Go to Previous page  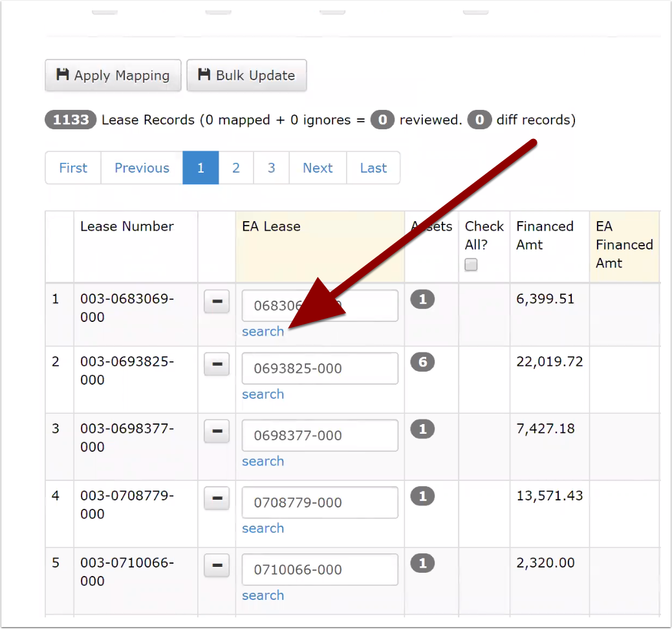(x=142, y=167)
